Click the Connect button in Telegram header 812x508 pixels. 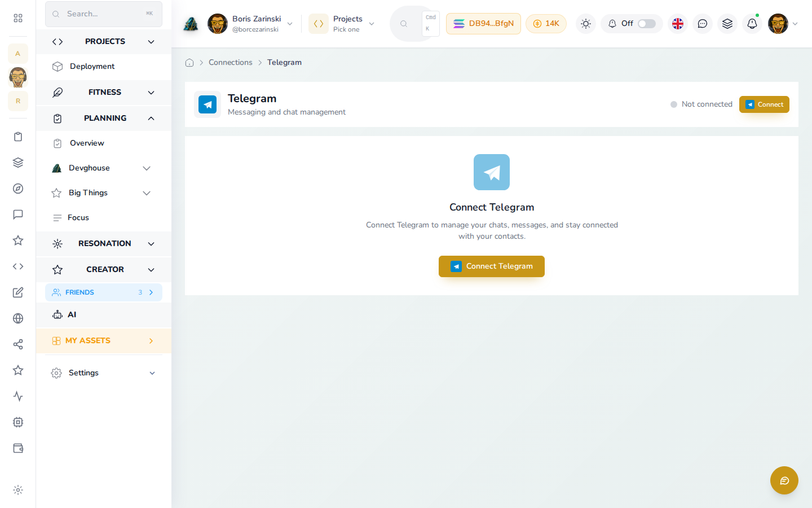tap(764, 104)
